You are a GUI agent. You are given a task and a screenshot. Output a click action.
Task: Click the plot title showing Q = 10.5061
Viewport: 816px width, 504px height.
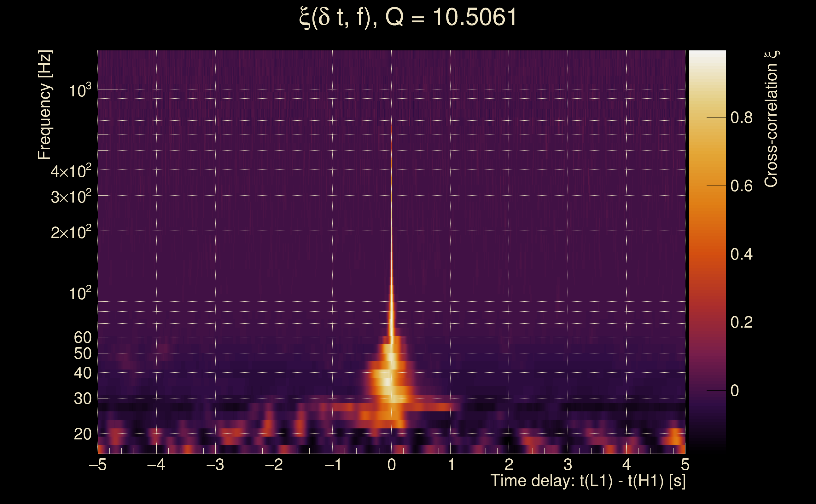click(408, 17)
